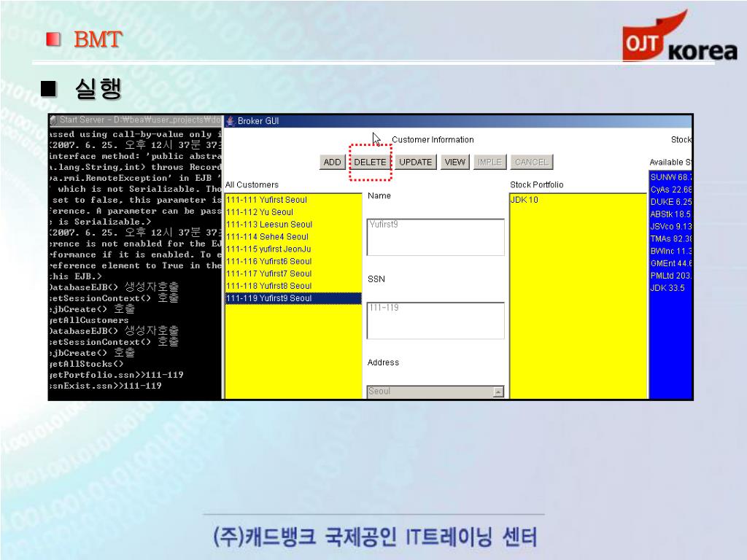Click the Address field scroll arrow
This screenshot has height=560, width=747.
(498, 392)
